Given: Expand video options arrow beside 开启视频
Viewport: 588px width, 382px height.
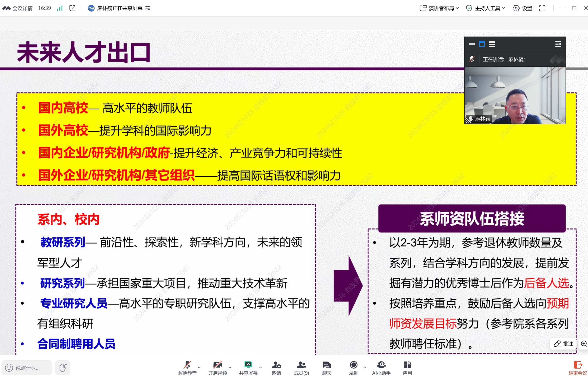Looking at the screenshot, I should tap(230, 368).
